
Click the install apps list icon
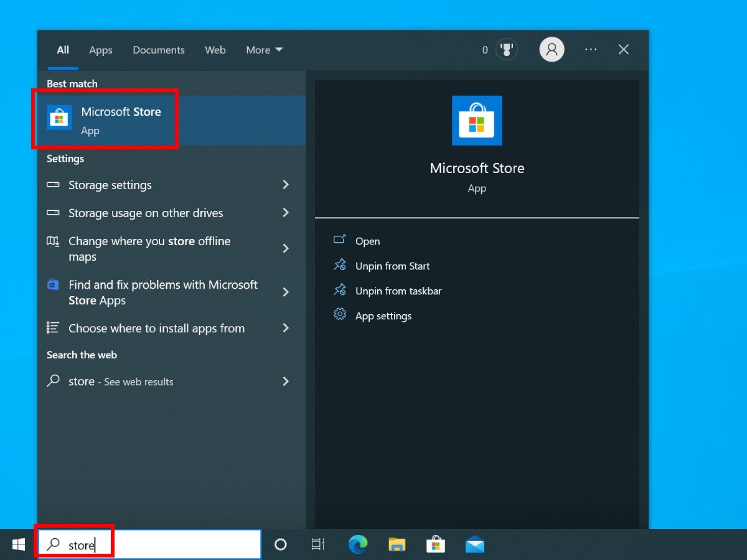point(53,328)
